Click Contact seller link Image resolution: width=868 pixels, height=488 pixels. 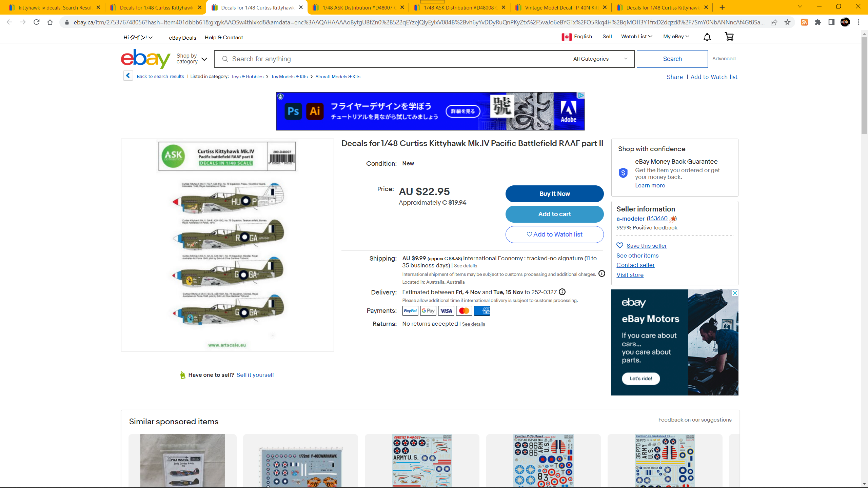click(635, 265)
